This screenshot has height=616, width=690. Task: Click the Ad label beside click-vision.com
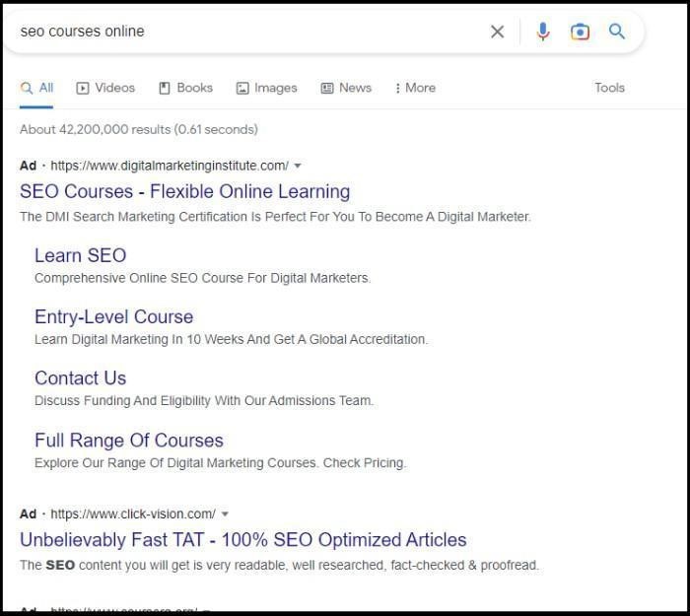pyautogui.click(x=28, y=513)
